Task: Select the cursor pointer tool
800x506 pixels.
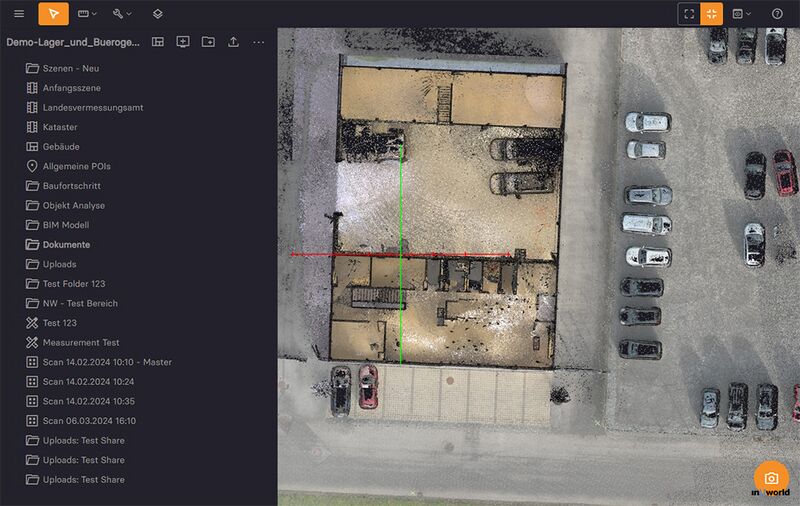Action: point(54,14)
